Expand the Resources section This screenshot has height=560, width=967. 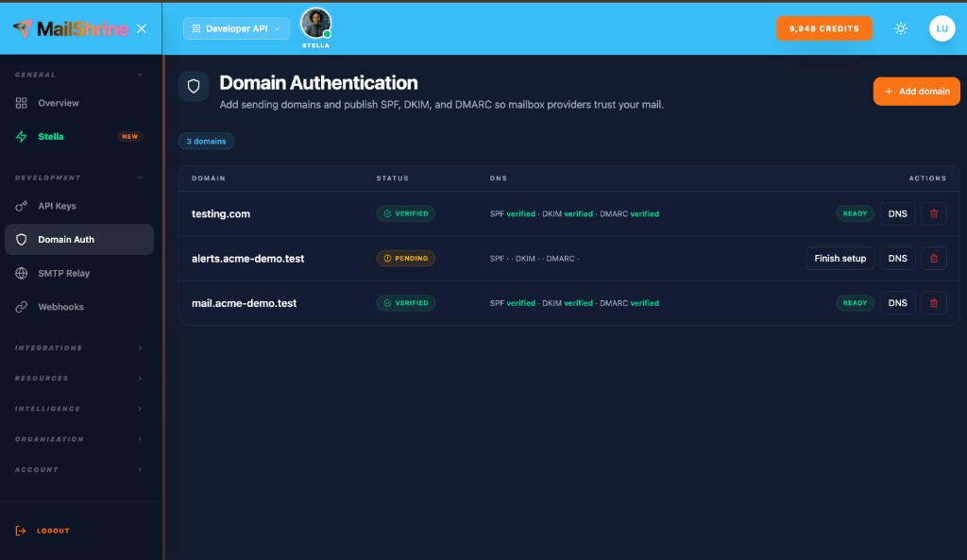[79, 378]
